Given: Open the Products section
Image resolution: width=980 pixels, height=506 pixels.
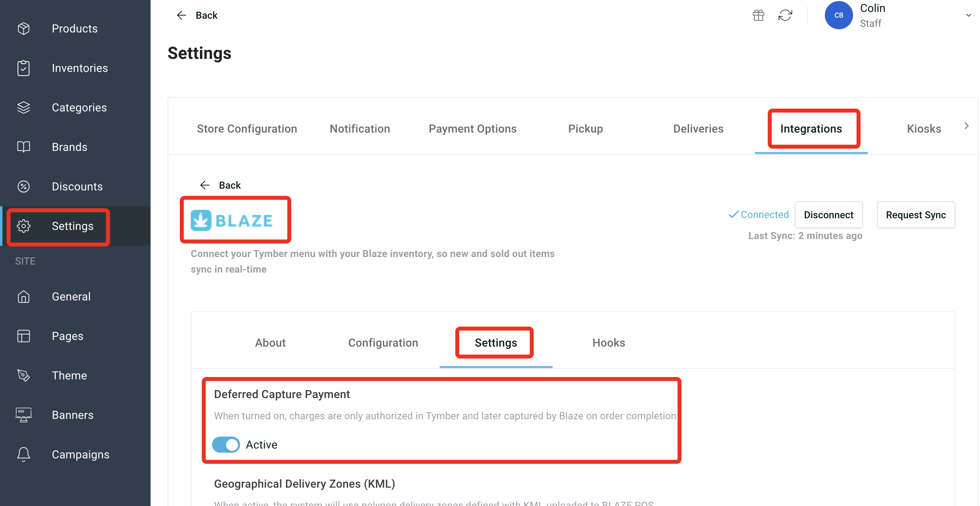Looking at the screenshot, I should [74, 28].
